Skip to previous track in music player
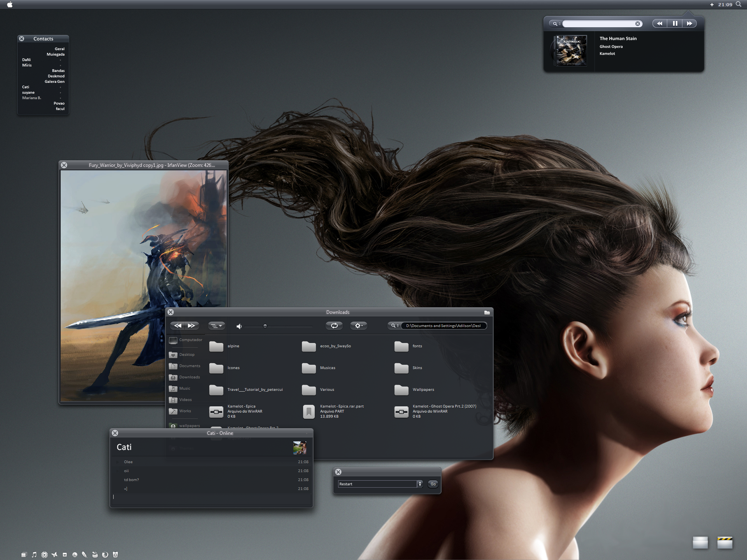 659,23
